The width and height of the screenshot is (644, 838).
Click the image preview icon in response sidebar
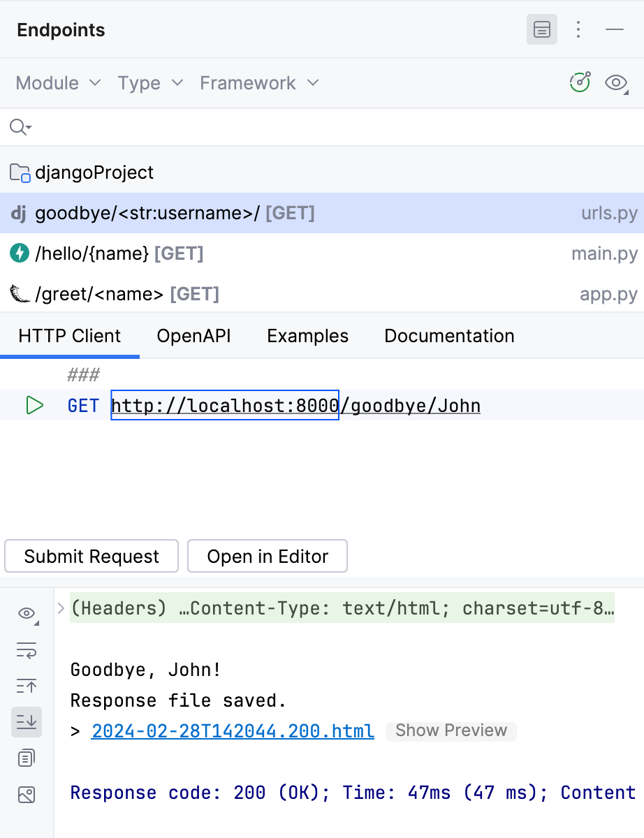point(27,795)
